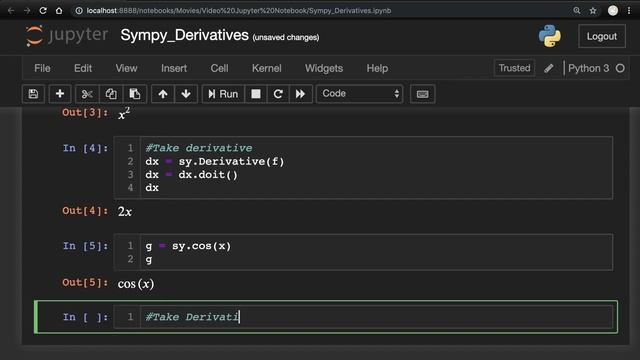Click the Python logo icon
This screenshot has width=640, height=360.
549,36
